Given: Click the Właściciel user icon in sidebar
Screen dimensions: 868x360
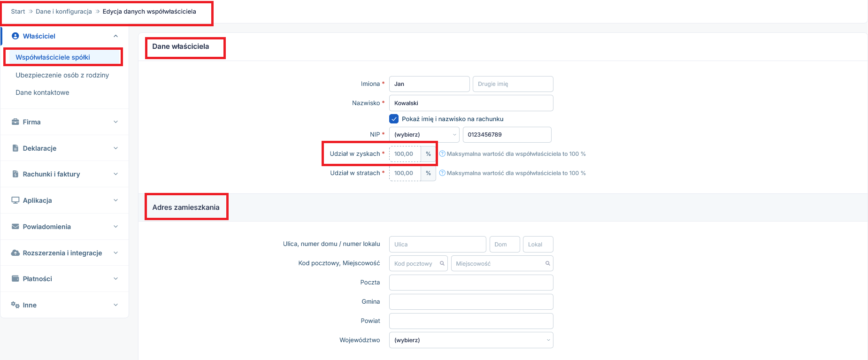Looking at the screenshot, I should pos(15,36).
